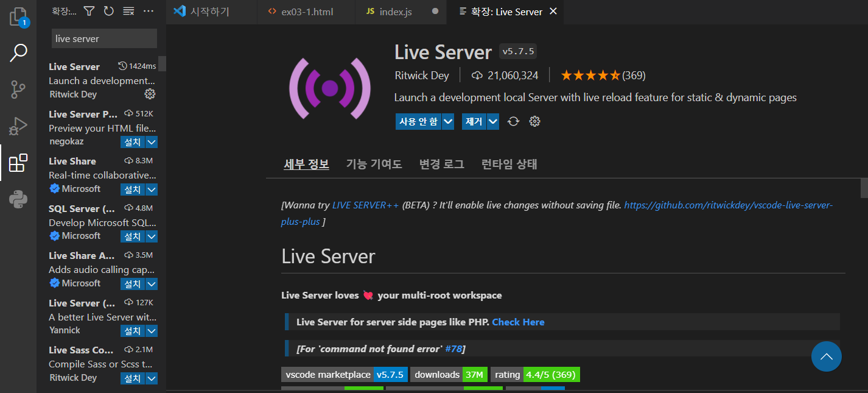Click the Ritwick Dey publisher name in header
The width and height of the screenshot is (868, 393).
click(x=422, y=76)
